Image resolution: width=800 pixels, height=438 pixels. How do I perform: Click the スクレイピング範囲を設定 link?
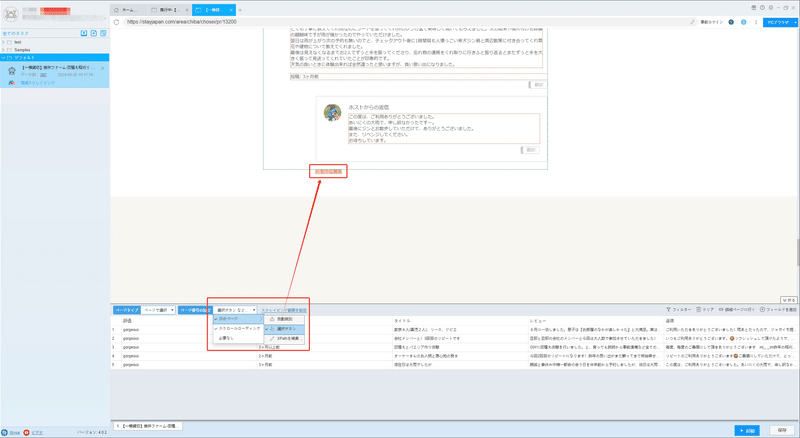pos(284,310)
